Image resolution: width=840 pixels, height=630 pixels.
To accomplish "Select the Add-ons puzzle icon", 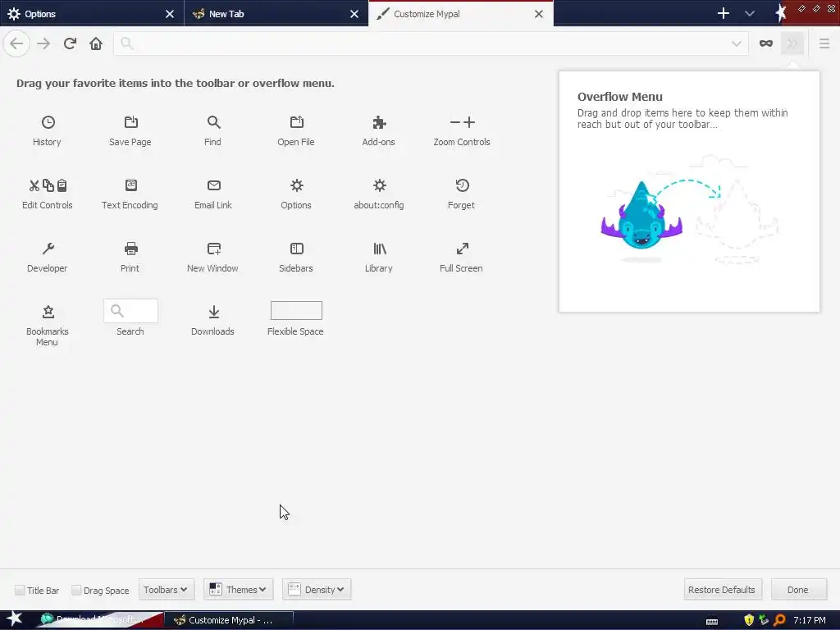I will pyautogui.click(x=379, y=122).
